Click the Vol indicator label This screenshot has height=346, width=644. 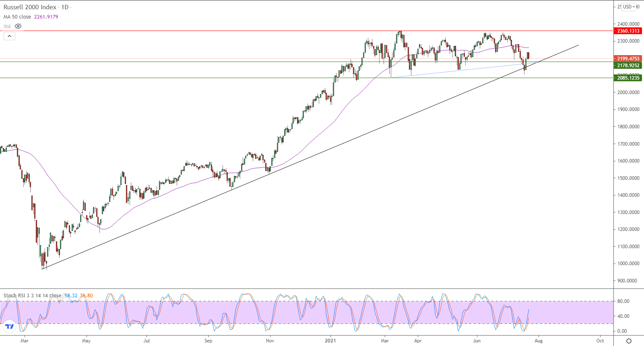tap(7, 27)
